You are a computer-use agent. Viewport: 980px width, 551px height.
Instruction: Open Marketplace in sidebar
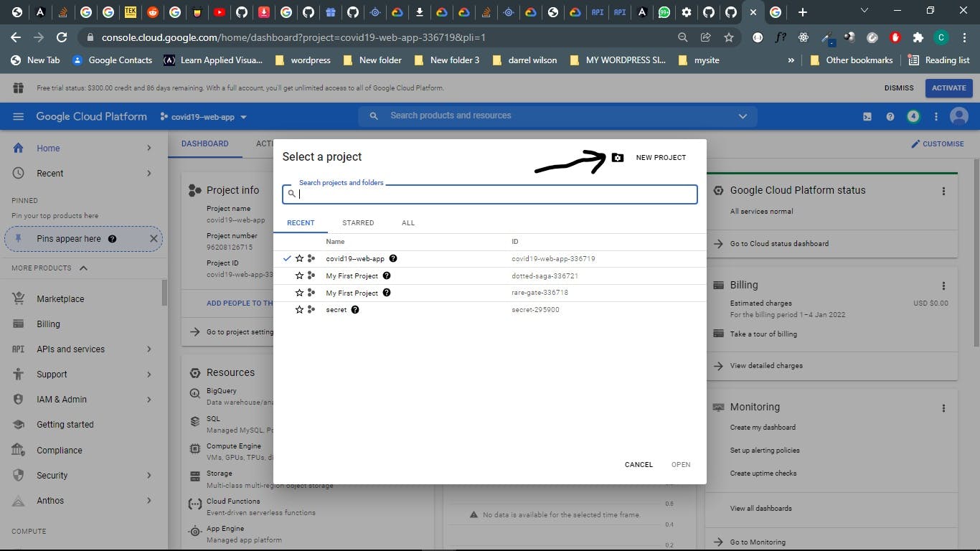pos(60,298)
